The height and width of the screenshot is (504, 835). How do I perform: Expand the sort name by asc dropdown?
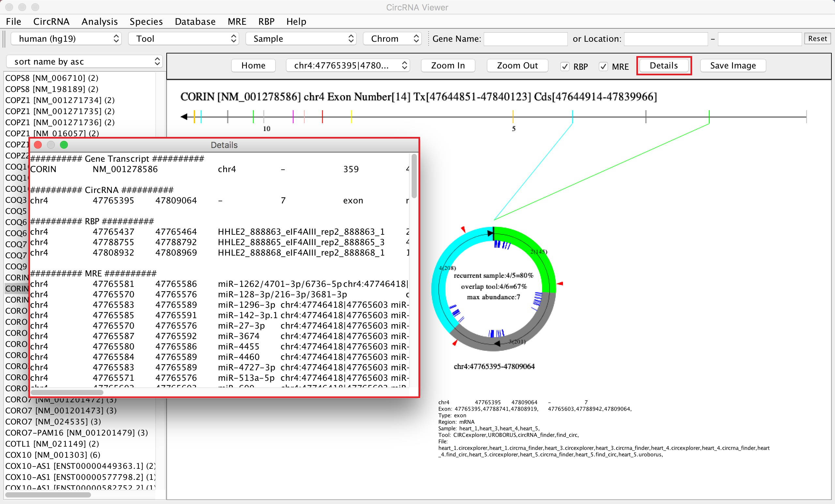point(84,62)
